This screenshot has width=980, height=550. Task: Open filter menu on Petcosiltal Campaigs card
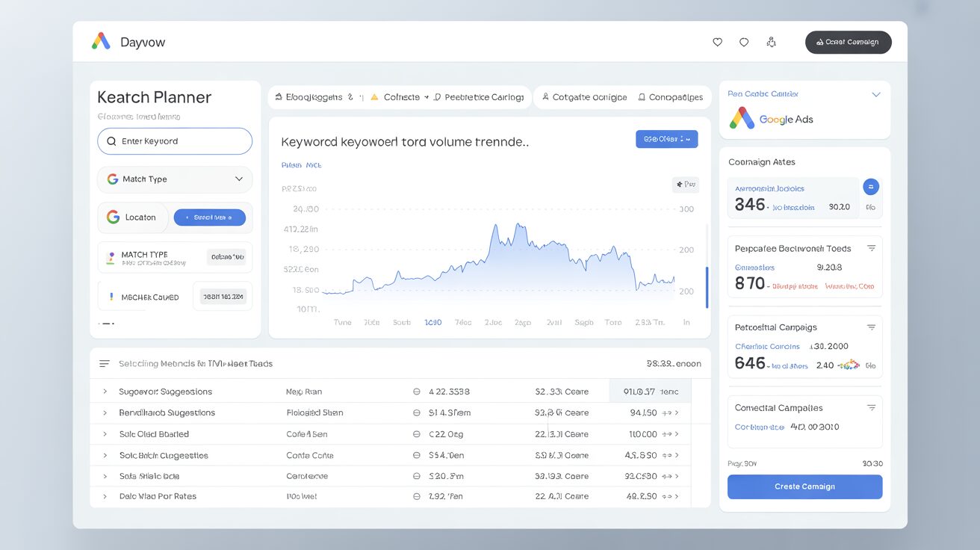tap(871, 327)
